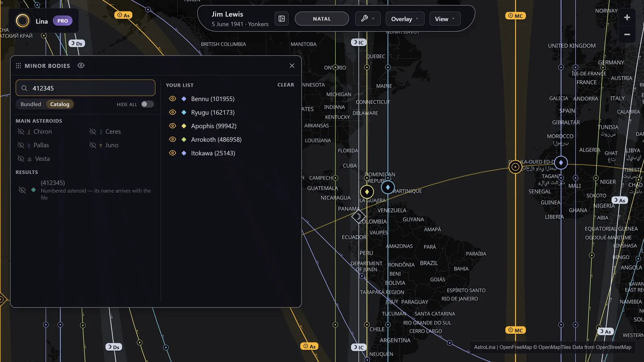The height and width of the screenshot is (362, 644).
Task: Click the asteroid search input field
Action: tap(85, 88)
